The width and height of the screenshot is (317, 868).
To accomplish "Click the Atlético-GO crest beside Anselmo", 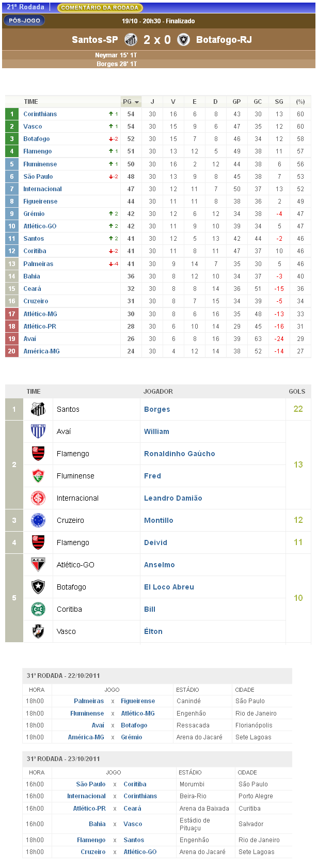I will coord(38,565).
